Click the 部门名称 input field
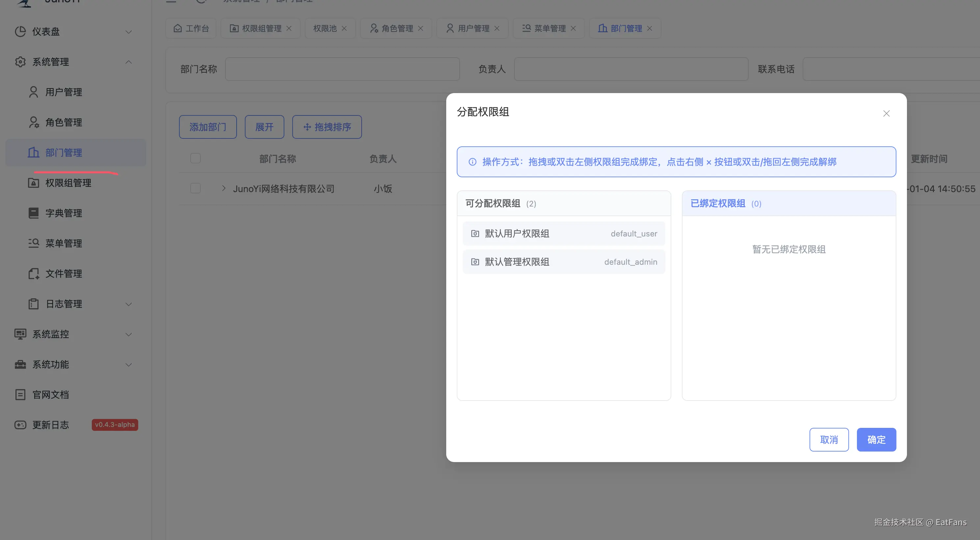Viewport: 980px width, 540px height. click(x=342, y=69)
